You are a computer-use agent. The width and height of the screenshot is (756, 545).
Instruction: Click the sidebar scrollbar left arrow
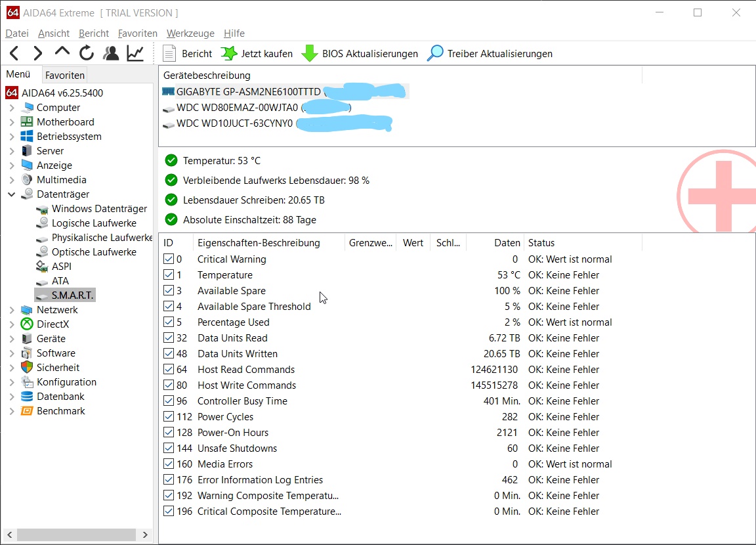(x=10, y=534)
